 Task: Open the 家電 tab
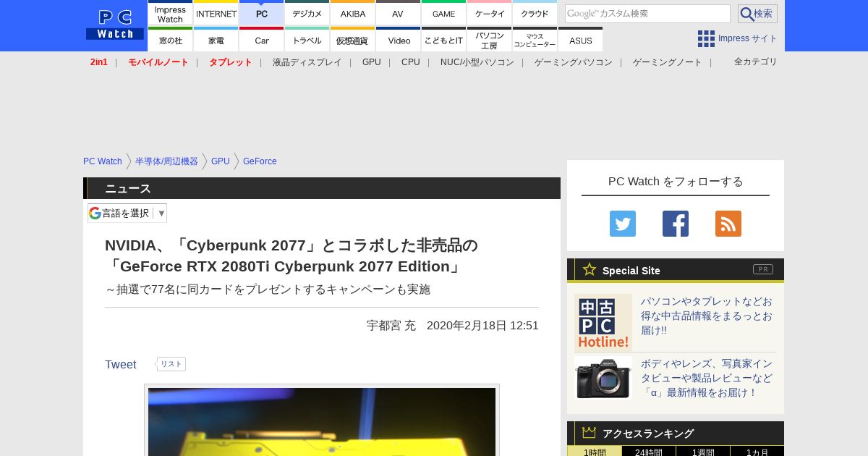click(216, 40)
